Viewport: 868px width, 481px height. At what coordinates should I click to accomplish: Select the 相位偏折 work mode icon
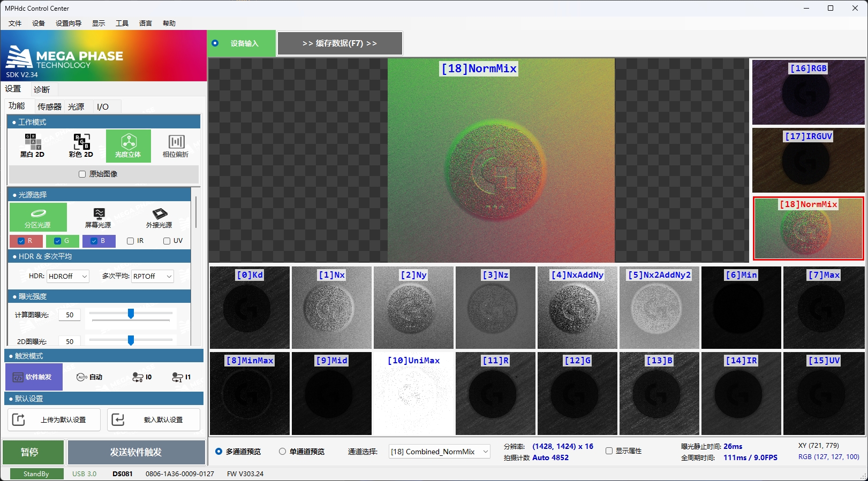176,146
